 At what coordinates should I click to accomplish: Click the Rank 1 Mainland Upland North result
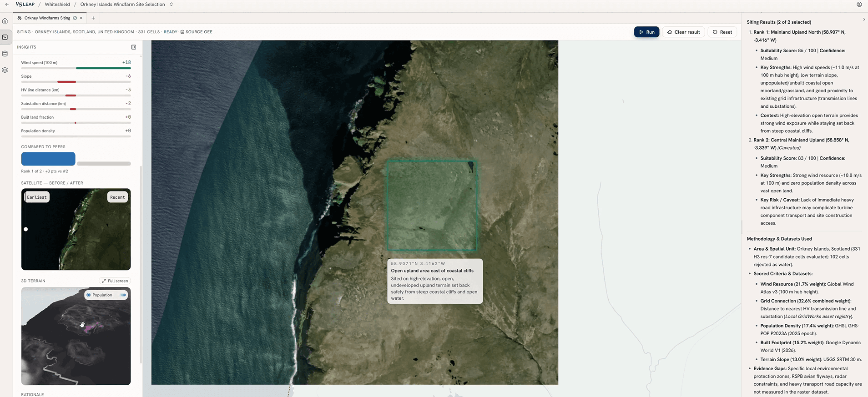tap(799, 36)
